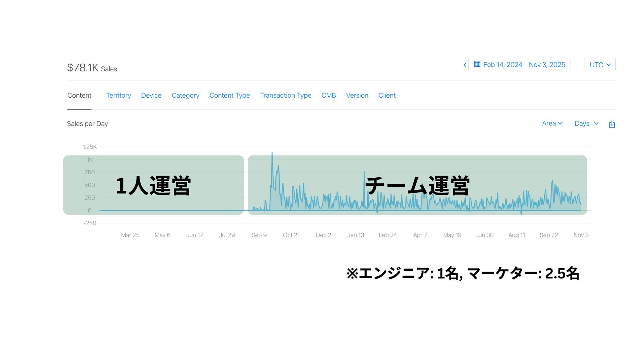The image size is (644, 362).
Task: Switch to the Content Type tab
Action: click(229, 96)
